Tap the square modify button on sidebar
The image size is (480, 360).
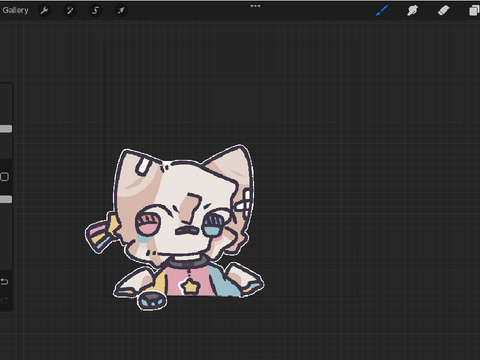click(x=4, y=177)
